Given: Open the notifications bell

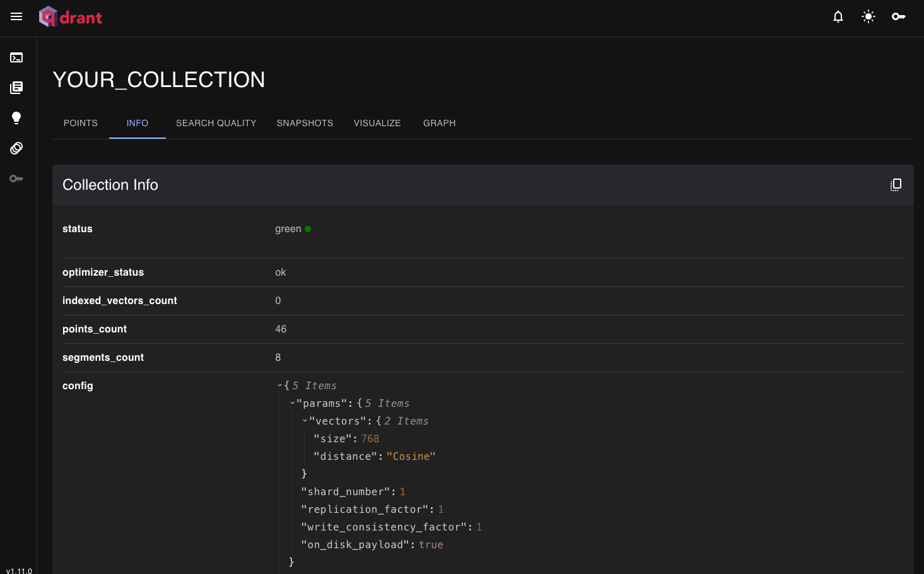Looking at the screenshot, I should pyautogui.click(x=838, y=17).
